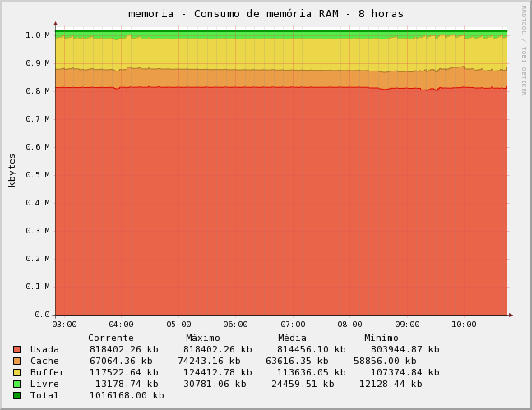Click the 04:00 time axis label

click(x=121, y=325)
